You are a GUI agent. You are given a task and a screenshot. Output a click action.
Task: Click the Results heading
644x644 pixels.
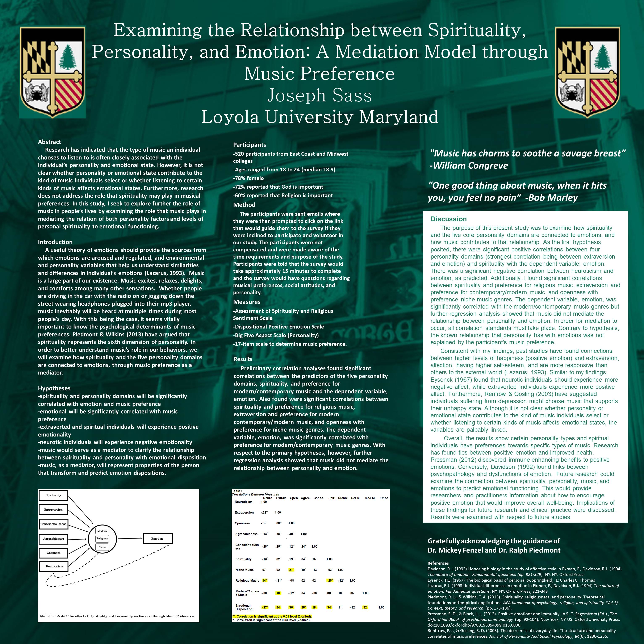tap(243, 359)
